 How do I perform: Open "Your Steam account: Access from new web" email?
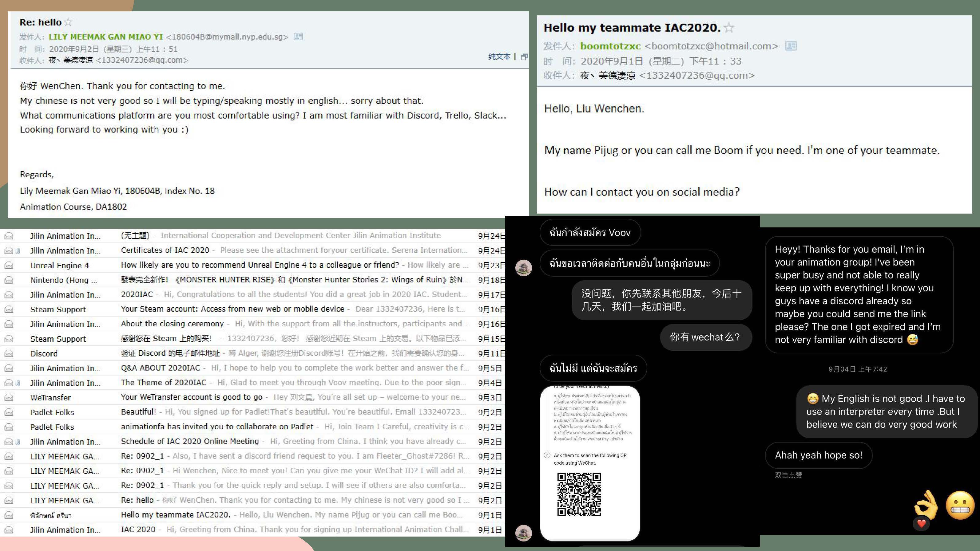232,309
